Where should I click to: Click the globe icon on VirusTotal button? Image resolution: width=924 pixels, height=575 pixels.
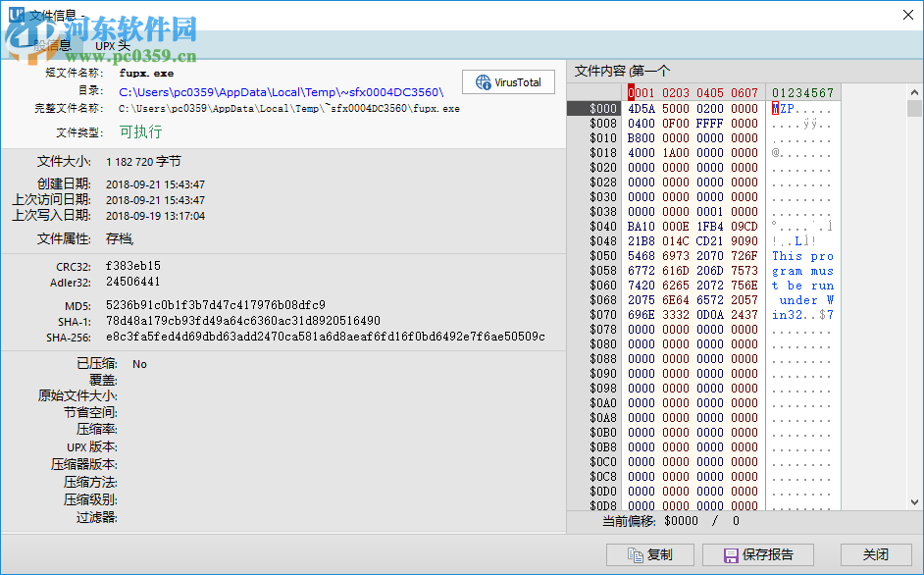click(x=484, y=82)
